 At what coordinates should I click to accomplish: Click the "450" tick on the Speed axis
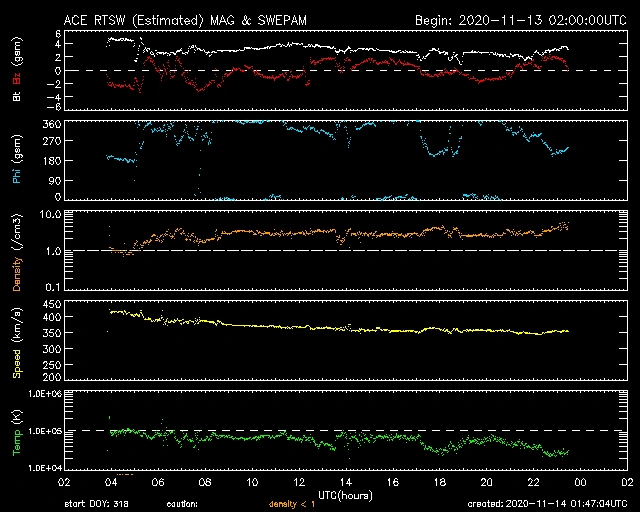click(x=52, y=305)
